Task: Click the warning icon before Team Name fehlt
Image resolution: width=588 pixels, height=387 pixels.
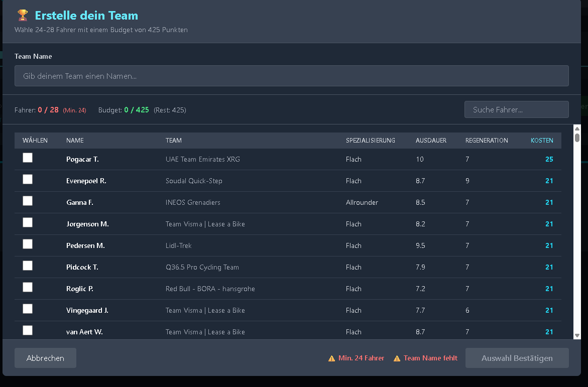Action: 397,358
